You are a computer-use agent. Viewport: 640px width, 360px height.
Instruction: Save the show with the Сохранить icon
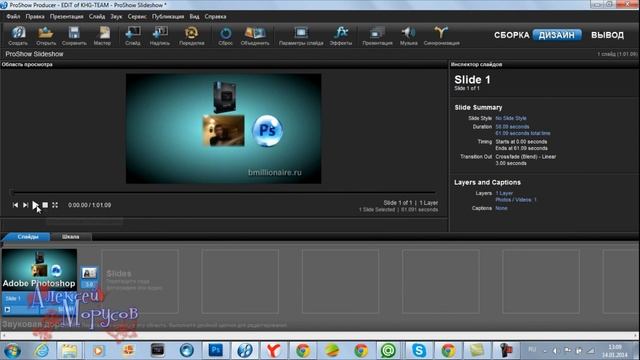pos(74,36)
